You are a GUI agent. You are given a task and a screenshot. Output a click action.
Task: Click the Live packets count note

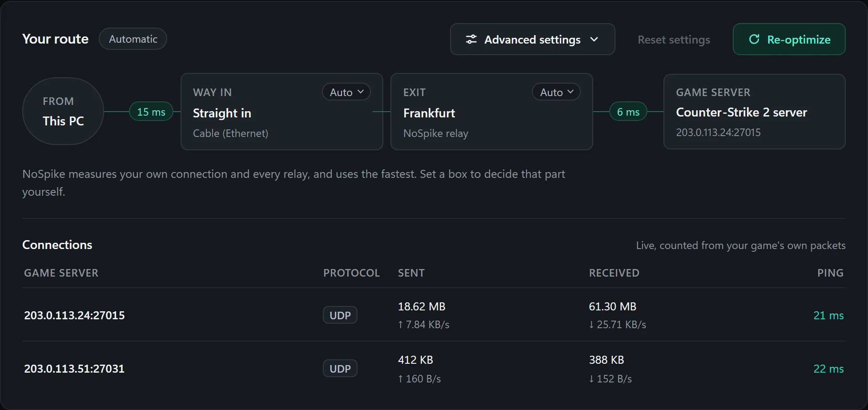click(741, 245)
